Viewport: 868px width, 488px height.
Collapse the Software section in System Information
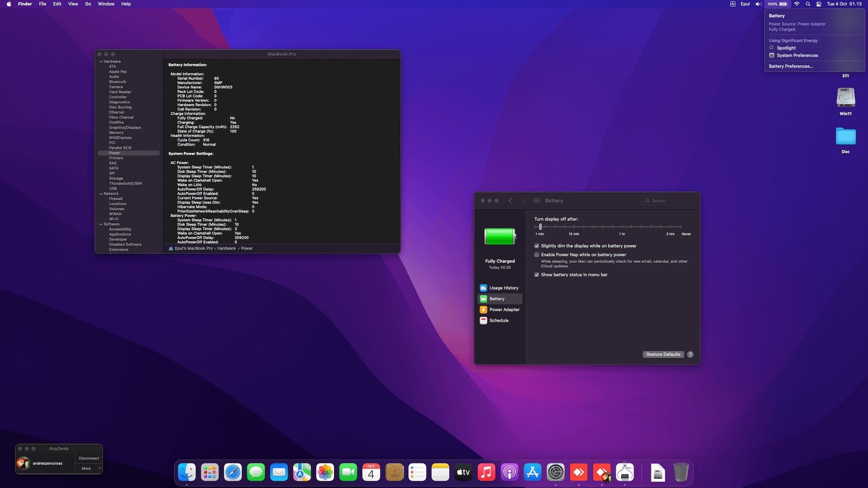[x=101, y=224]
